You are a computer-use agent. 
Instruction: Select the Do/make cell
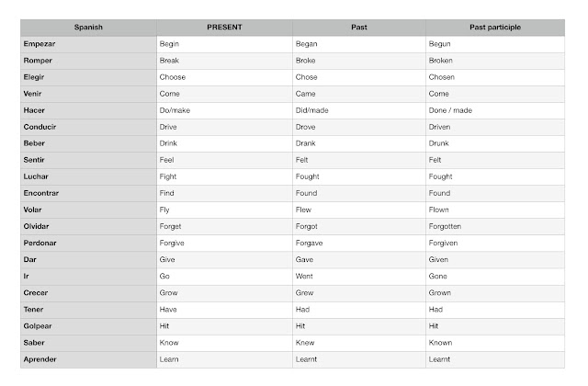(224, 110)
